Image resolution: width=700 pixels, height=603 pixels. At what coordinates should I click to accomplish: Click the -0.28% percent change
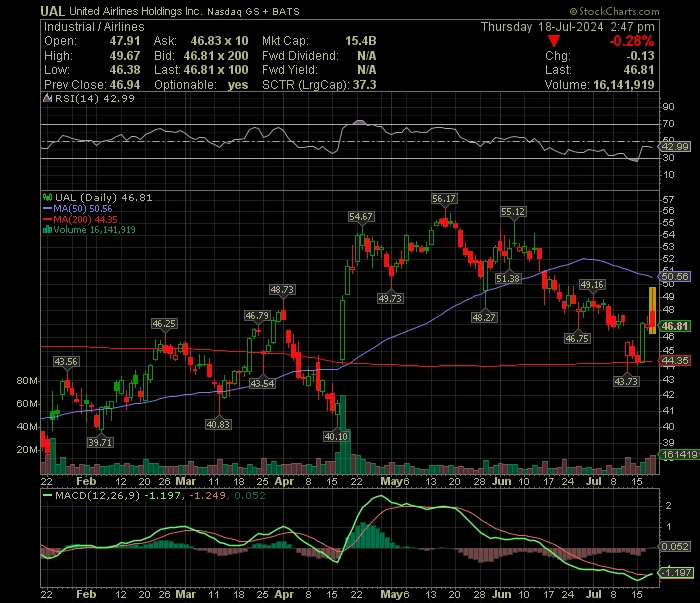tap(632, 41)
